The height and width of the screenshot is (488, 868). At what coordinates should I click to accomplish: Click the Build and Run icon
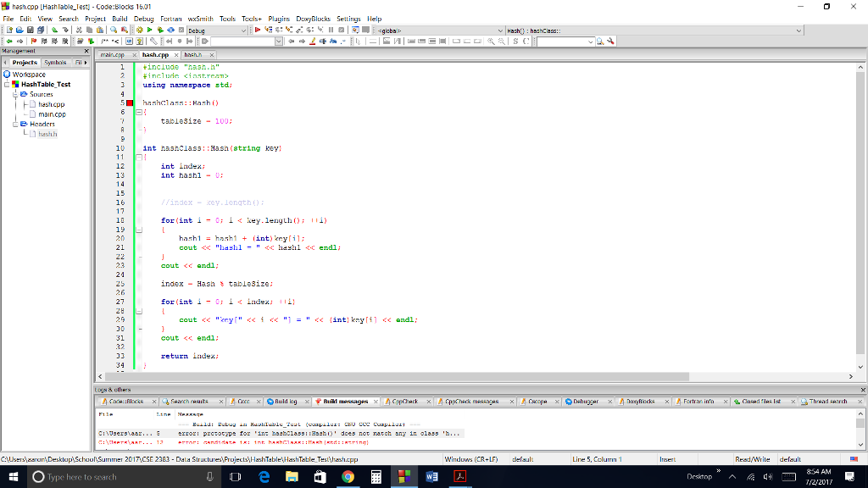click(x=161, y=28)
